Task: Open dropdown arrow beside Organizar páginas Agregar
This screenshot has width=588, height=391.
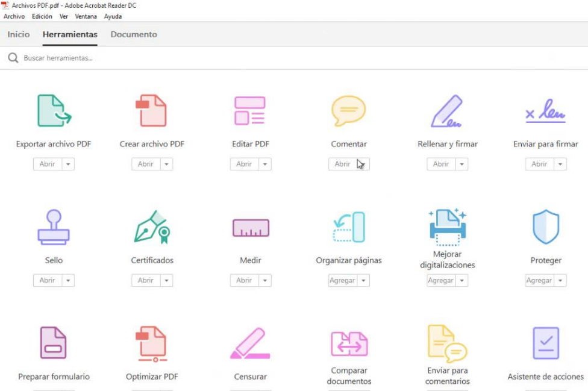Action: point(363,280)
